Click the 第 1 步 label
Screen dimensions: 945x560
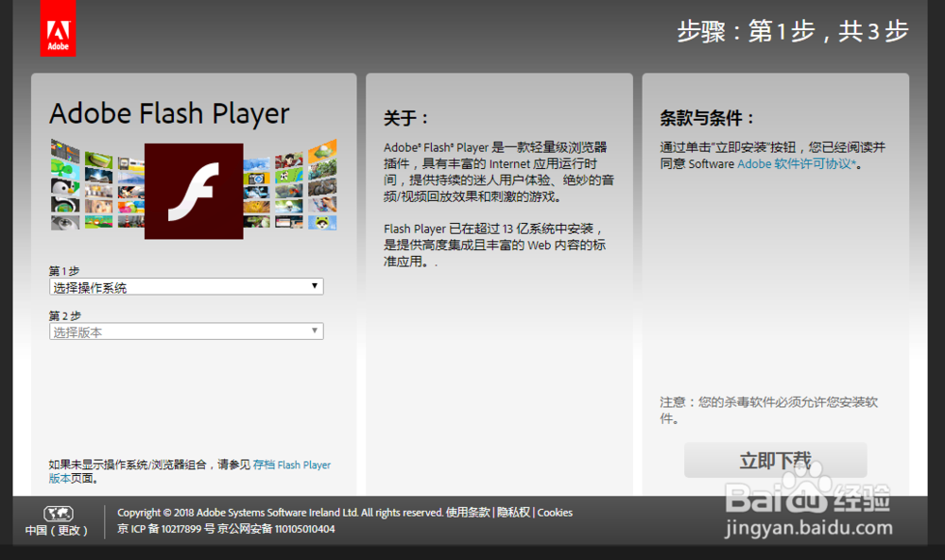64,271
